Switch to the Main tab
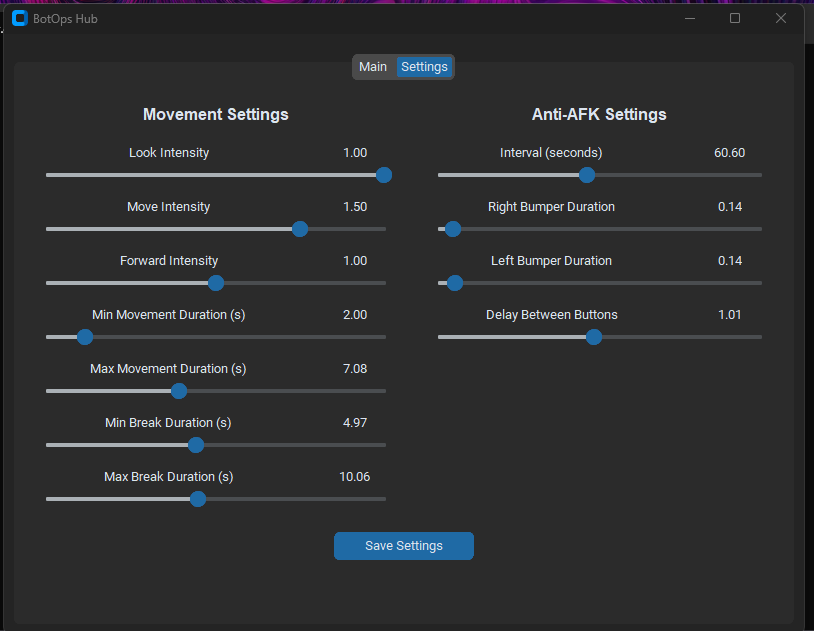Screen dimensions: 814x631 pyautogui.click(x=373, y=67)
